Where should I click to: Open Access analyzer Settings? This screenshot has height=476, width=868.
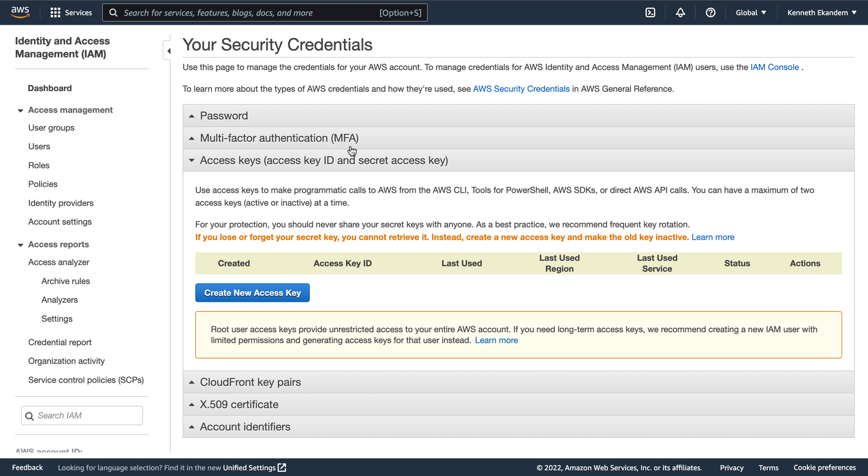click(x=57, y=319)
